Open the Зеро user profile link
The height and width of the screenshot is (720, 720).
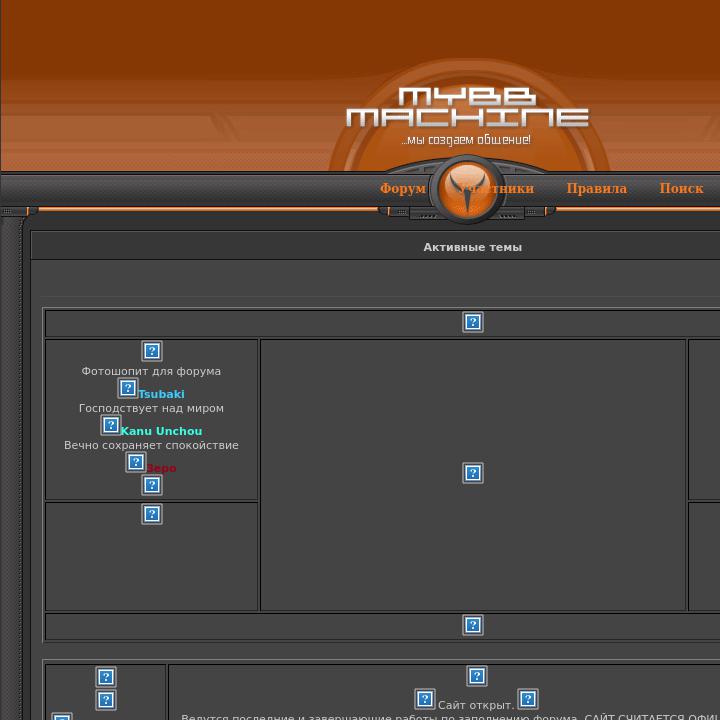(161, 468)
